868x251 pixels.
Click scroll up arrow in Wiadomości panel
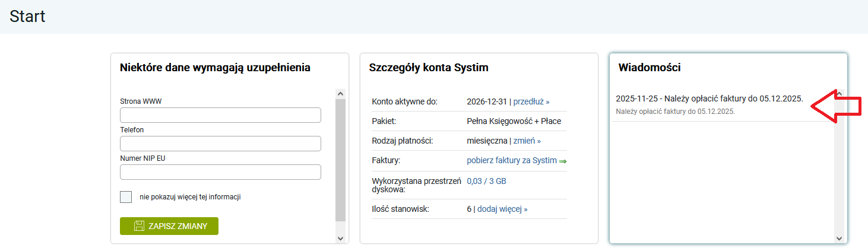coord(839,94)
